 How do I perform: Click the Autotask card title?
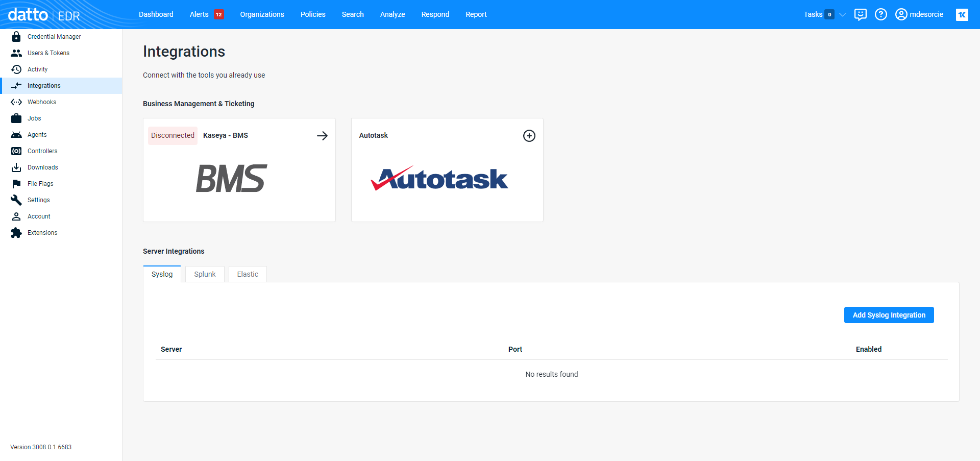click(x=374, y=135)
